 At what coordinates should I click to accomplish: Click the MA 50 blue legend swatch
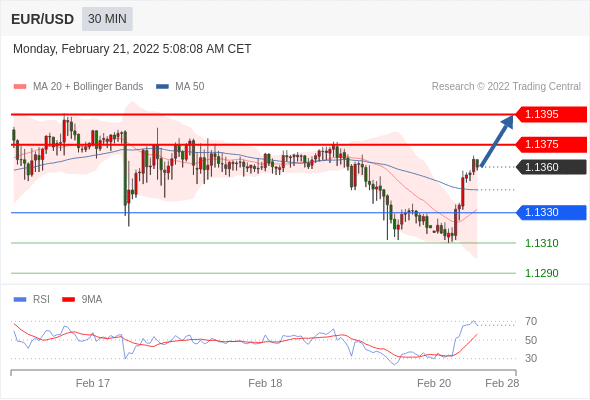point(162,87)
